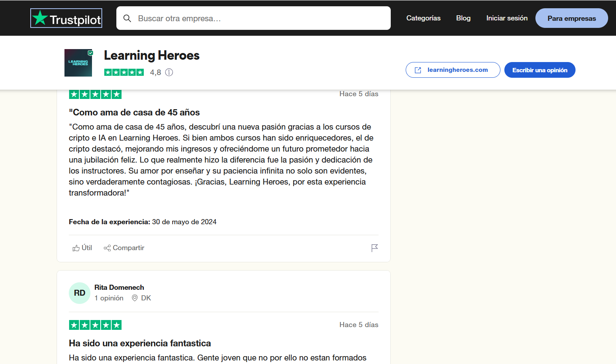Open Iniciar sesión
This screenshot has width=616, height=364.
click(x=507, y=18)
